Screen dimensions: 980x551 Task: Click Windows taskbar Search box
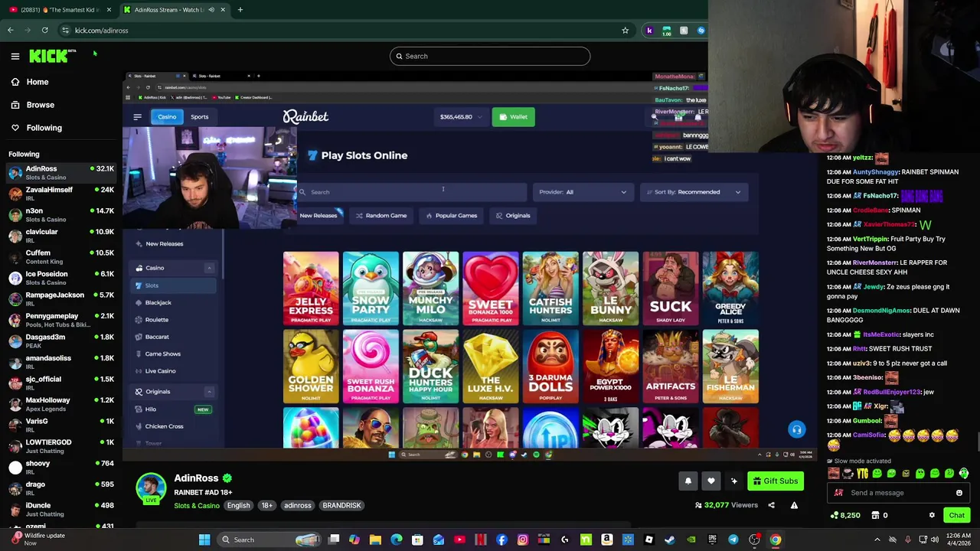pos(268,540)
